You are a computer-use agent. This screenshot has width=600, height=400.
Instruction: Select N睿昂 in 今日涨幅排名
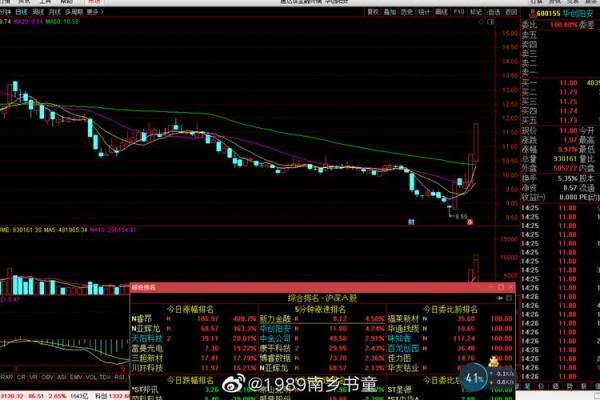tap(142, 318)
